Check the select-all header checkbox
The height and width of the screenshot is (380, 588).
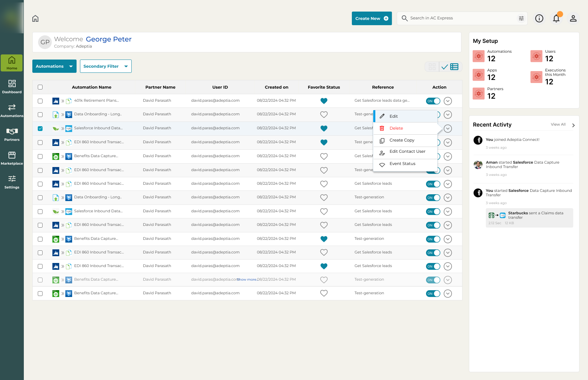40,87
